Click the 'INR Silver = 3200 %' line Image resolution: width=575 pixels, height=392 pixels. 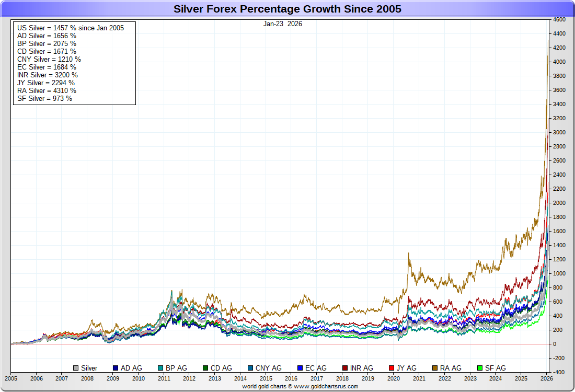click(47, 75)
